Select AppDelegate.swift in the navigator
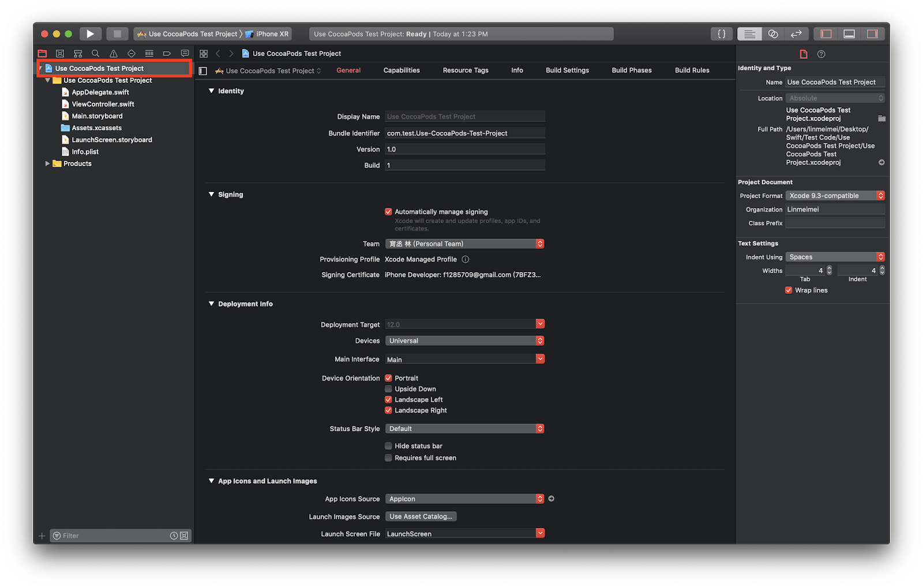The width and height of the screenshot is (923, 588). (x=100, y=92)
